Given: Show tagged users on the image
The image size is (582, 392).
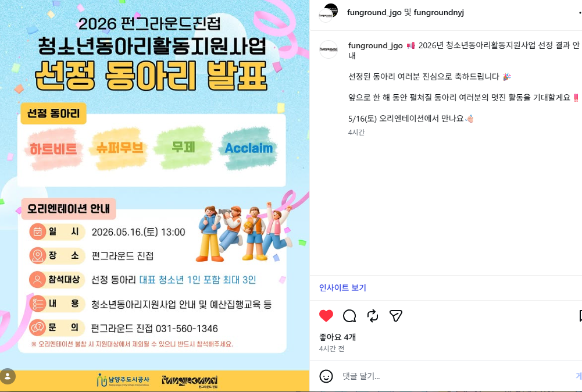Looking at the screenshot, I should [8, 376].
